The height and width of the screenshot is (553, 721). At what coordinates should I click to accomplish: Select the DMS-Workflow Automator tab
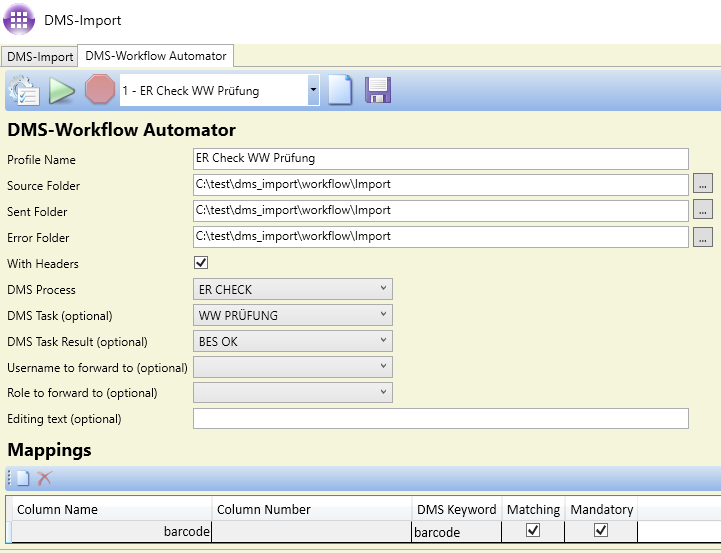(156, 56)
